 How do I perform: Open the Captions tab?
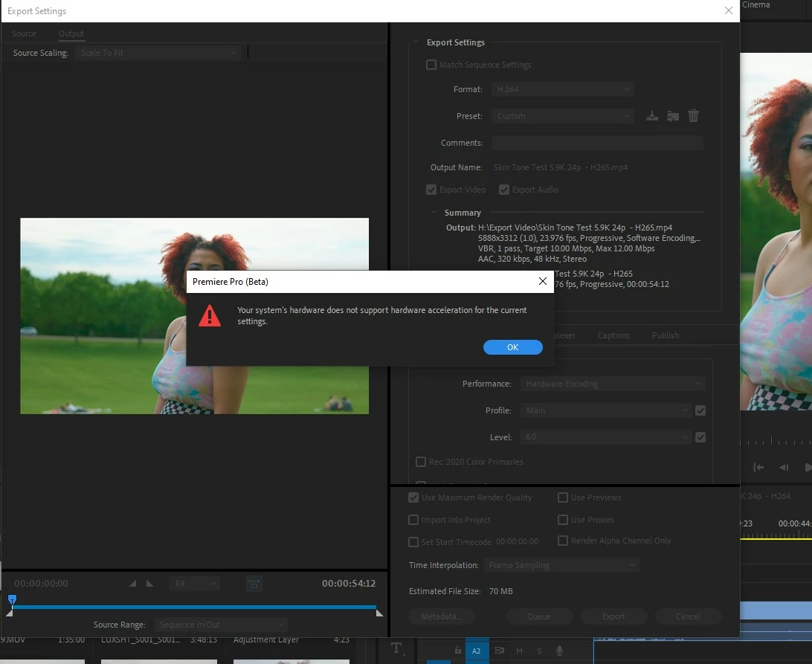tap(613, 335)
